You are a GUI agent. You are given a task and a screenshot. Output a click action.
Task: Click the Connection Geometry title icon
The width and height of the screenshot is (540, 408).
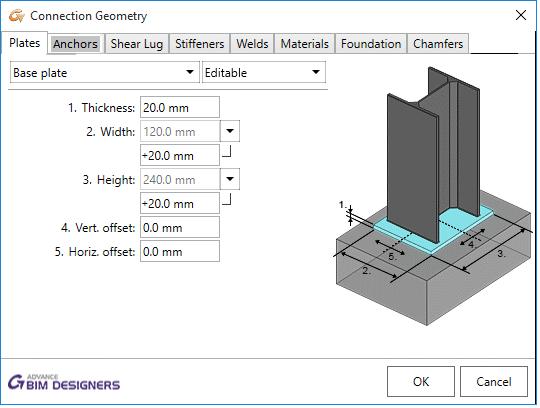point(17,16)
